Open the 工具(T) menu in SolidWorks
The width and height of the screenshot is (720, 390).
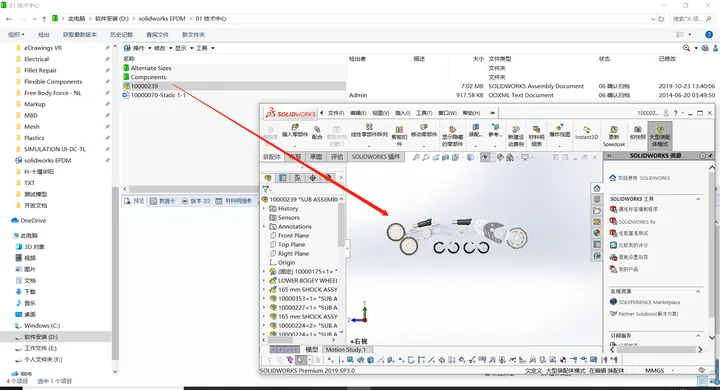[424, 113]
